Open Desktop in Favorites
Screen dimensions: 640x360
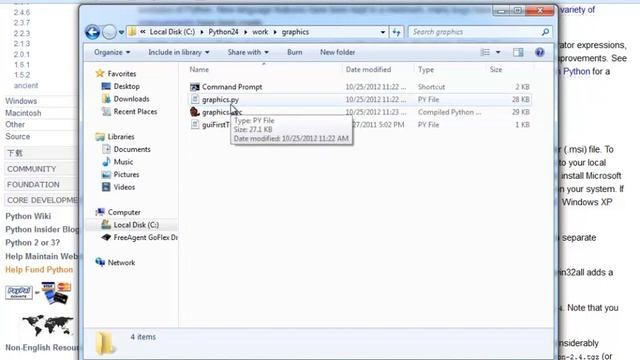pyautogui.click(x=127, y=86)
